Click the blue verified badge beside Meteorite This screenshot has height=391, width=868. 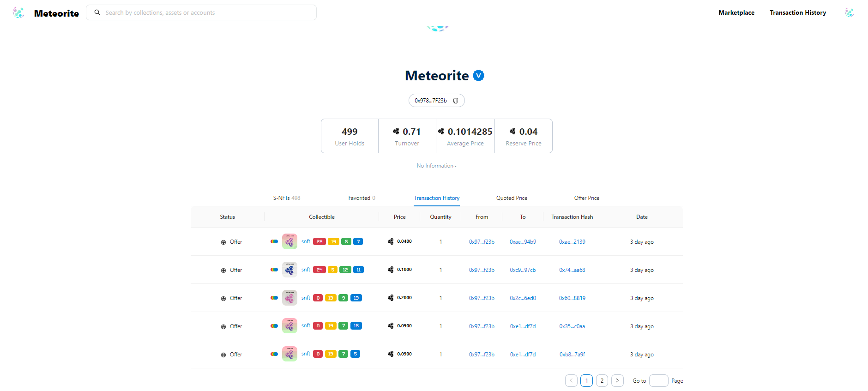click(x=479, y=76)
